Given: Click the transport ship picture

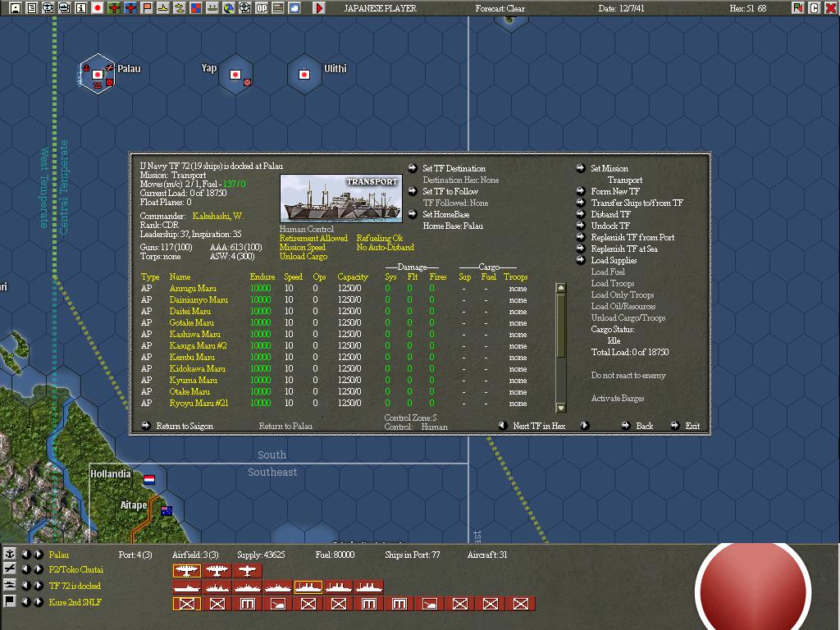Looking at the screenshot, I should pos(341,199).
